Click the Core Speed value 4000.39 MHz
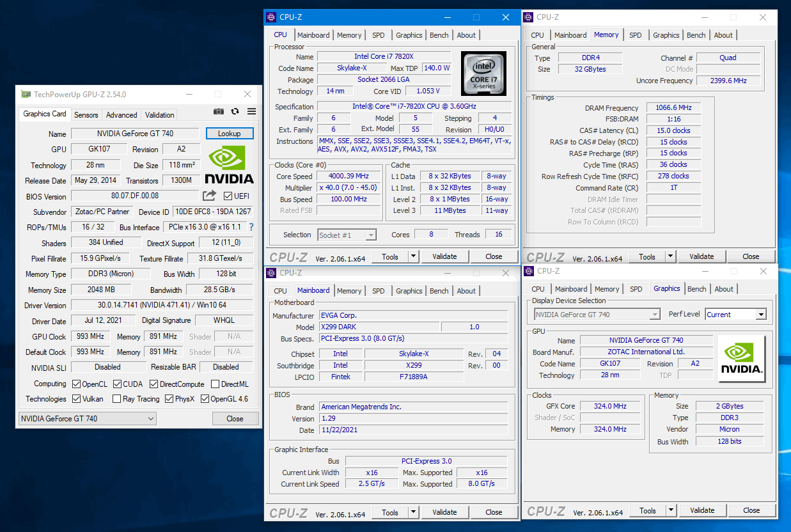 tap(349, 176)
